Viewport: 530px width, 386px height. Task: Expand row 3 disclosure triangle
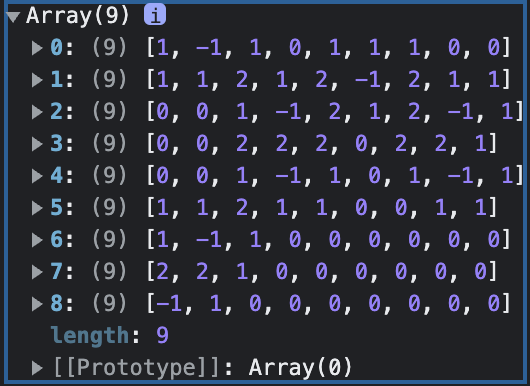pos(37,144)
